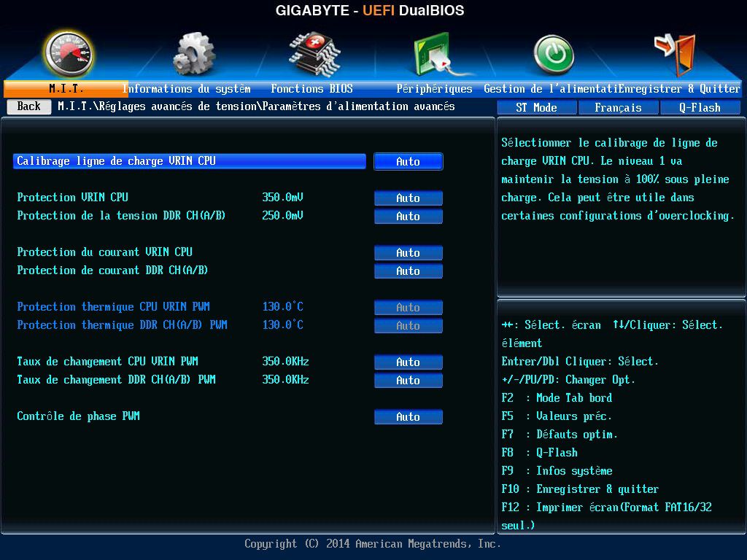Image resolution: width=747 pixels, height=560 pixels.
Task: Select the Protection VRIN CPU label
Action: (72, 197)
